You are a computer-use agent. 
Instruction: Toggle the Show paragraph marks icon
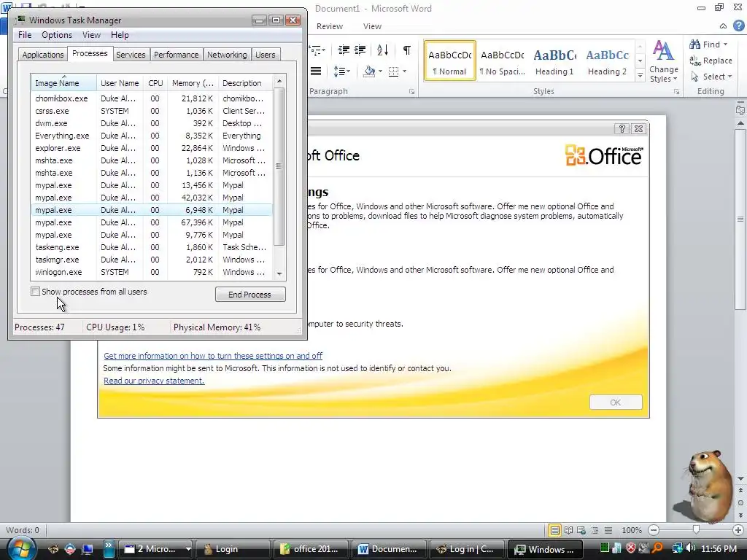tap(407, 50)
